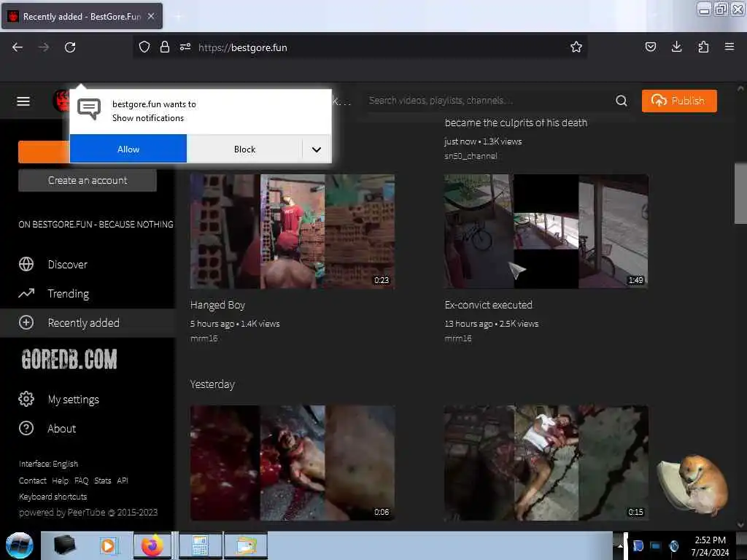Click the My settings gear icon
The height and width of the screenshot is (560, 747).
[x=26, y=399]
